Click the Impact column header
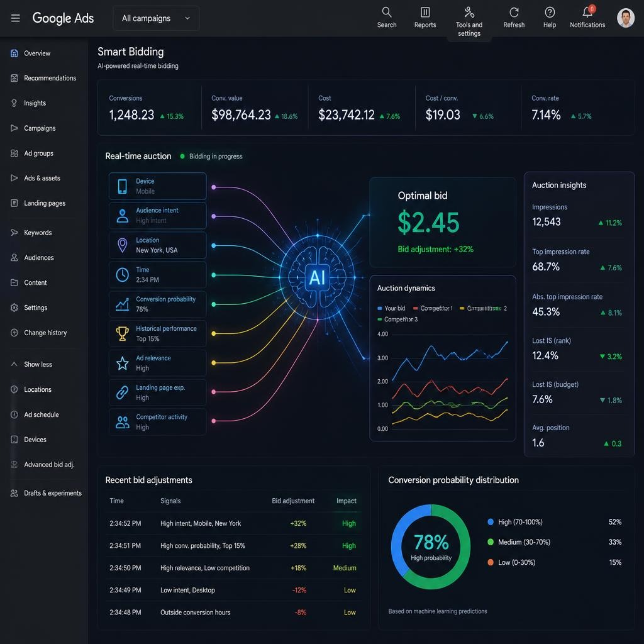Viewport: 644px width, 644px height. 347,501
